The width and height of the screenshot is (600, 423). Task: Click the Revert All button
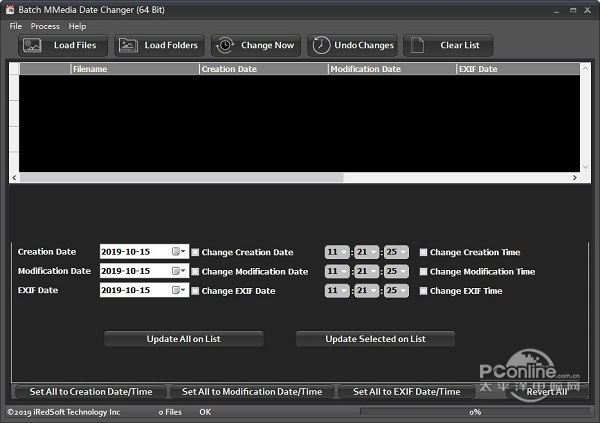(547, 392)
